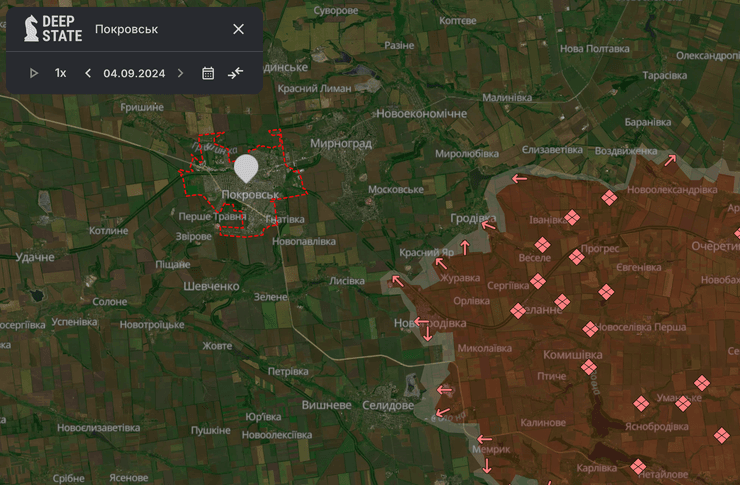Click the arrow marker at Красний Яр
Image resolution: width=740 pixels, height=485 pixels.
tap(464, 247)
